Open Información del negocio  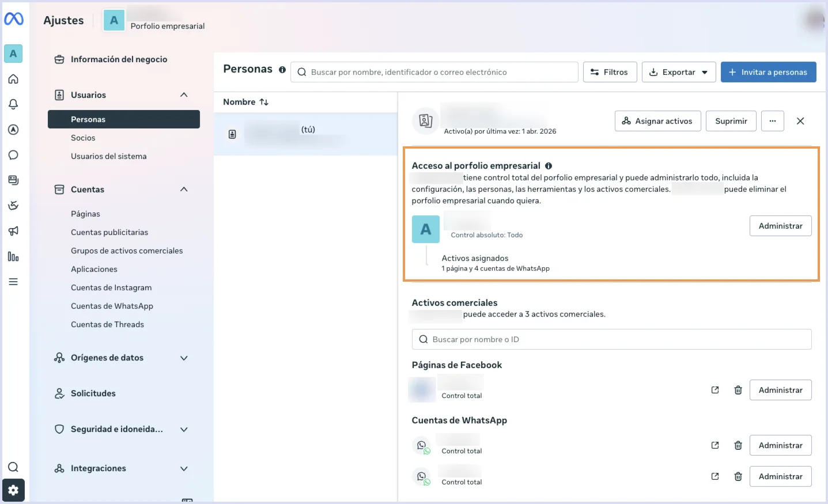click(x=119, y=59)
